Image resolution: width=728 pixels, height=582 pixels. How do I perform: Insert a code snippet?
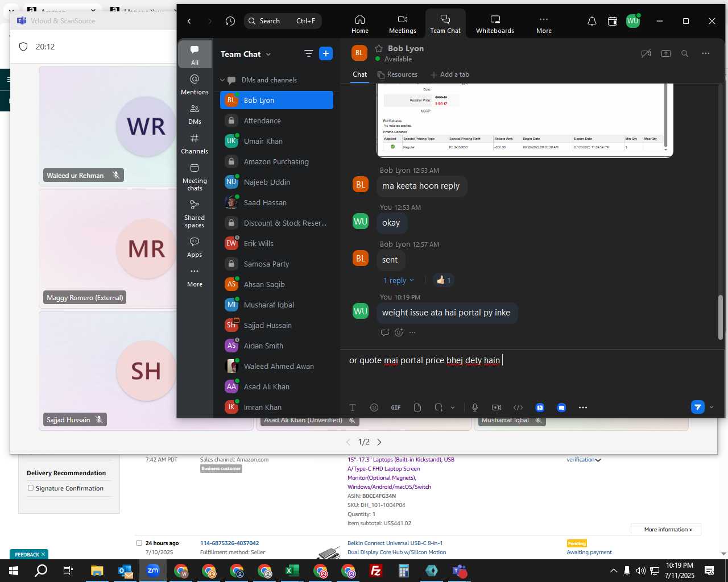pyautogui.click(x=518, y=408)
